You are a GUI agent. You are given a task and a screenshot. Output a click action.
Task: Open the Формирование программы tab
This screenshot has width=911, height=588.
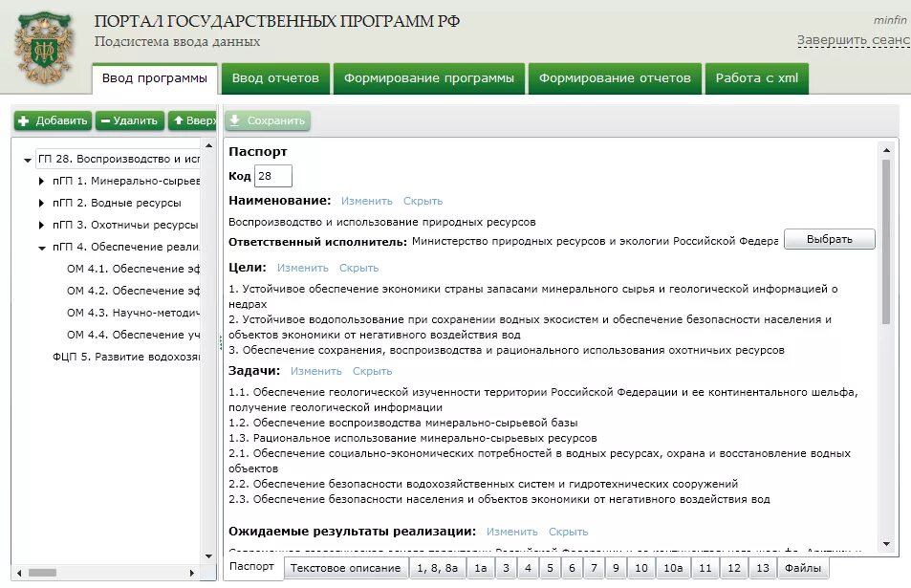[x=429, y=78]
